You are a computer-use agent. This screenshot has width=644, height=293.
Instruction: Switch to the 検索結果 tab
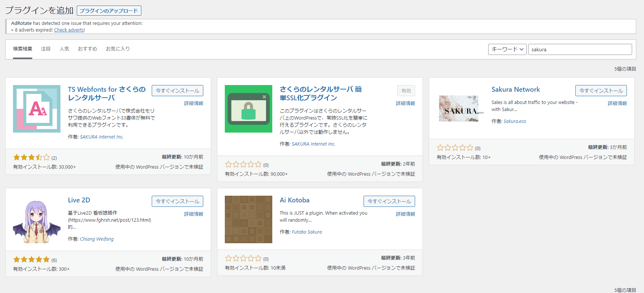tap(23, 49)
